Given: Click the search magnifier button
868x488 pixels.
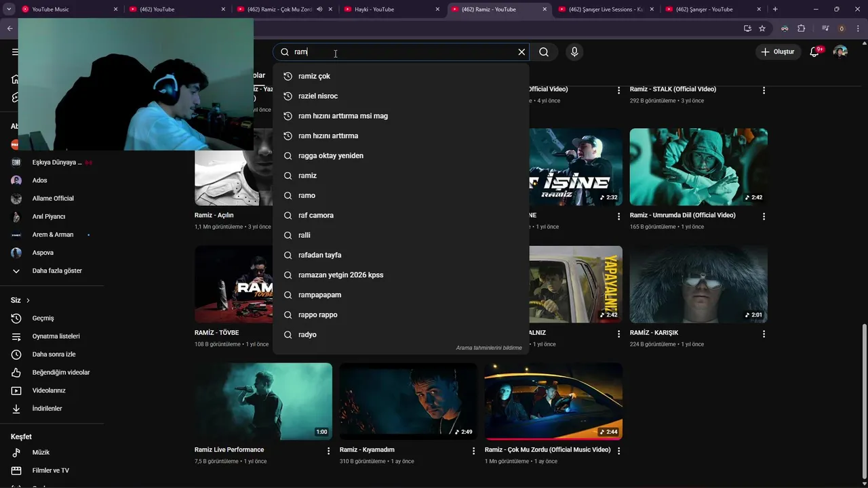Looking at the screenshot, I should pos(544,52).
